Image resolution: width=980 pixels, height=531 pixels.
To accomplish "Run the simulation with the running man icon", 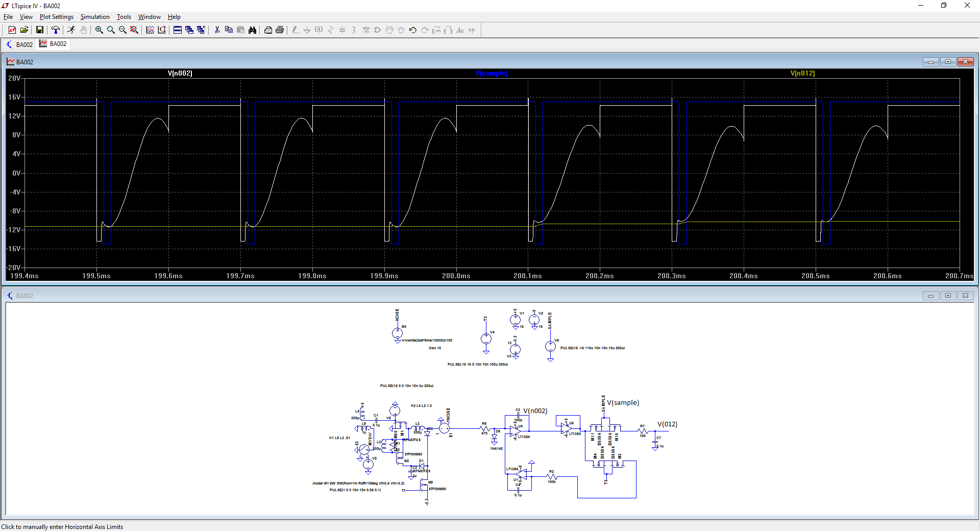I will coord(71,30).
